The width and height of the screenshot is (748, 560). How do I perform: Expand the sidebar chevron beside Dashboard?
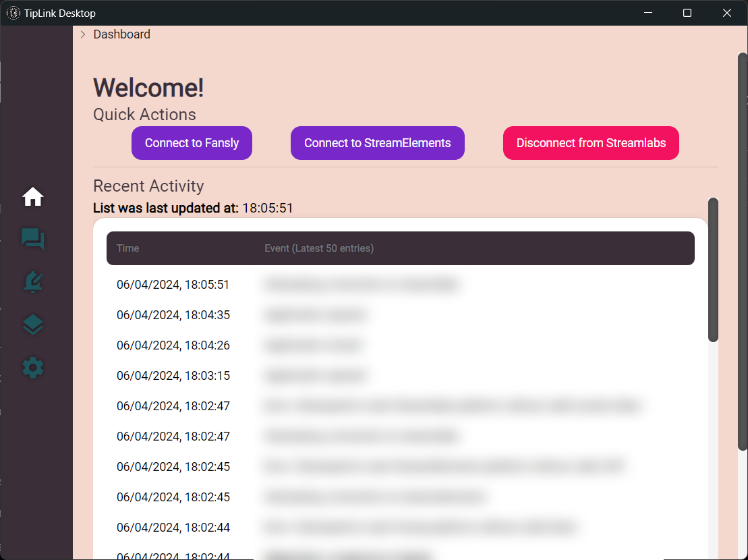(x=83, y=34)
